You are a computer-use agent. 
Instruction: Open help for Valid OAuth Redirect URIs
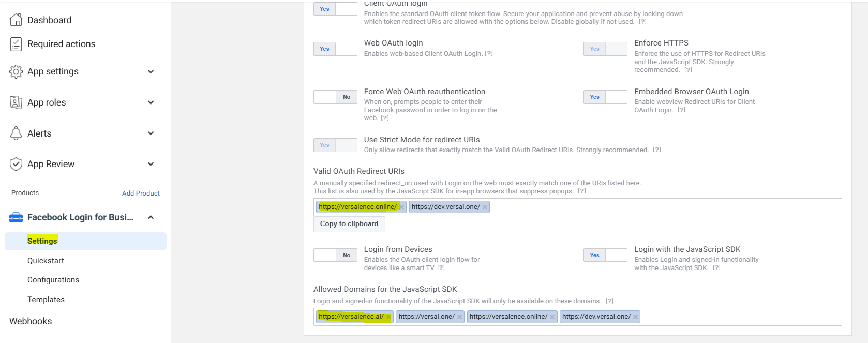582,191
